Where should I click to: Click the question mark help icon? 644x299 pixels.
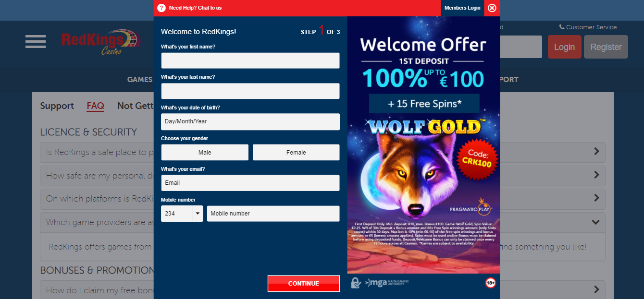pos(161,8)
